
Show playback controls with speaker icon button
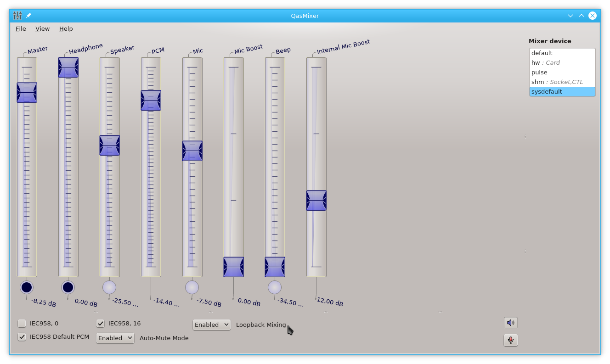(510, 323)
